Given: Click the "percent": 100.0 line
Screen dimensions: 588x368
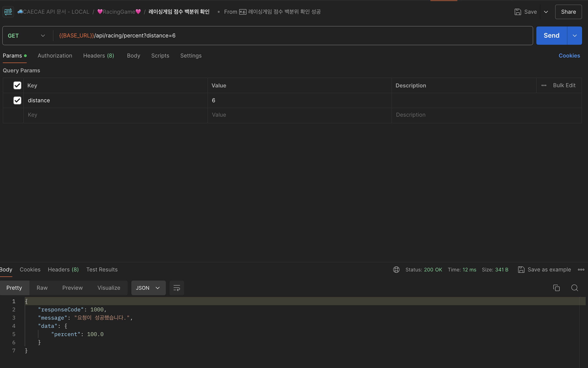Looking at the screenshot, I should (77, 334).
